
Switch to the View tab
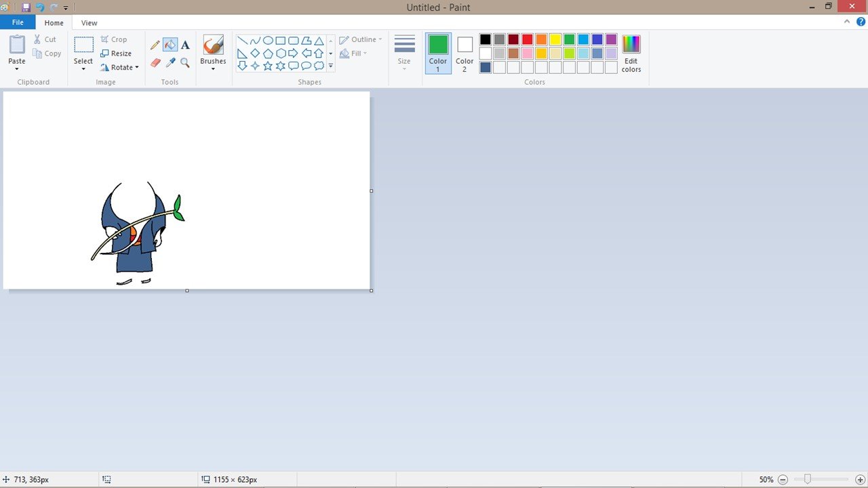pos(89,22)
